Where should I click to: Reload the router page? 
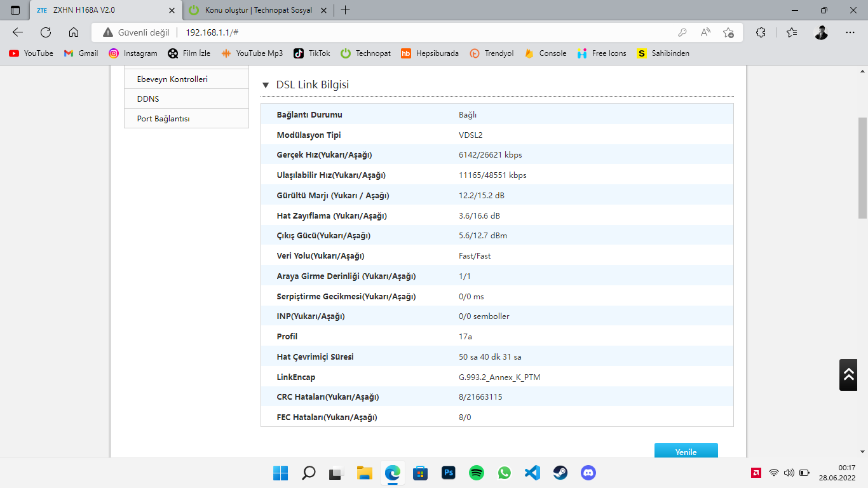point(46,32)
